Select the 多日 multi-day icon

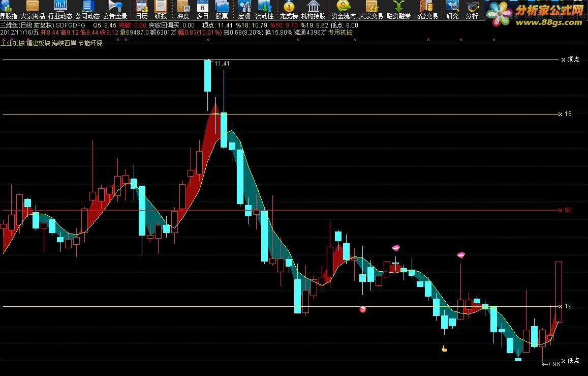pos(202,10)
